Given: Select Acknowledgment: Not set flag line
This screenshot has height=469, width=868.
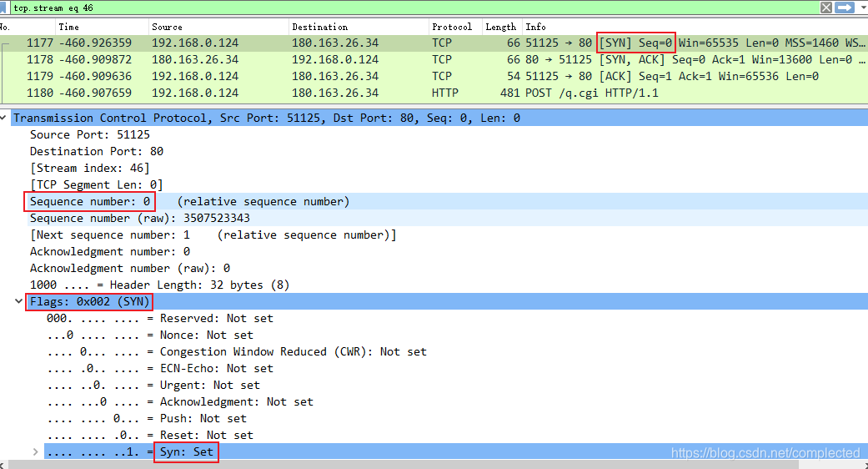Looking at the screenshot, I should [180, 401].
